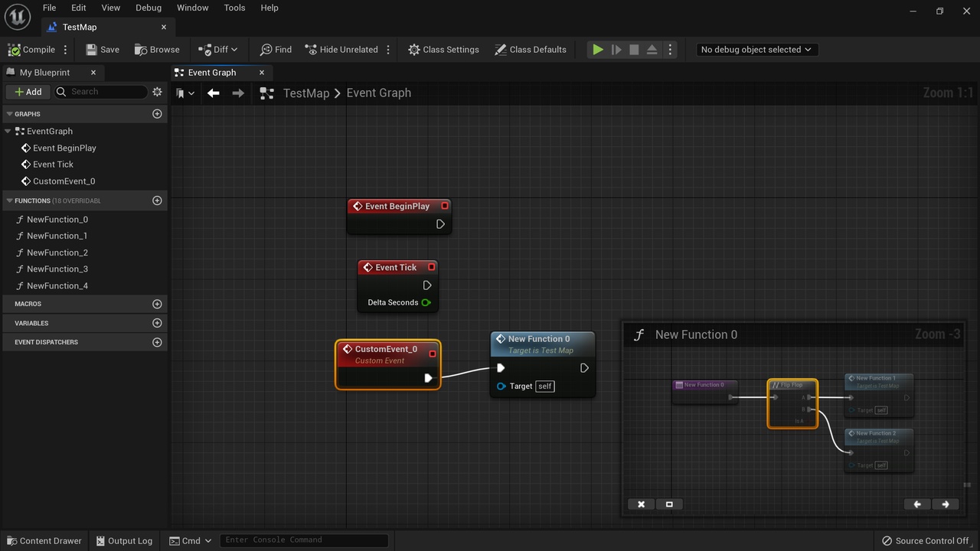
Task: Open the Tools menu
Action: (x=235, y=8)
